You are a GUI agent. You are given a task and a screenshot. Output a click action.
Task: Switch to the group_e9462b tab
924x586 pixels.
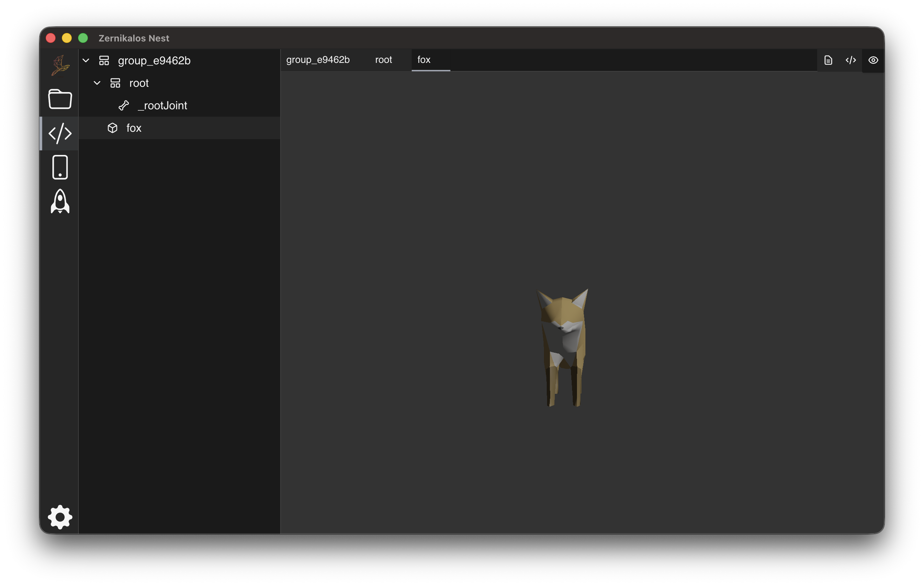tap(318, 60)
